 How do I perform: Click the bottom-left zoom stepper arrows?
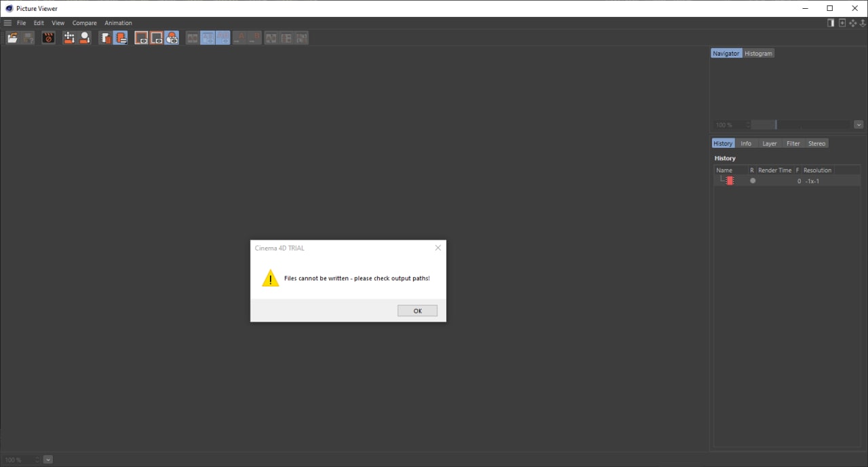click(x=37, y=460)
